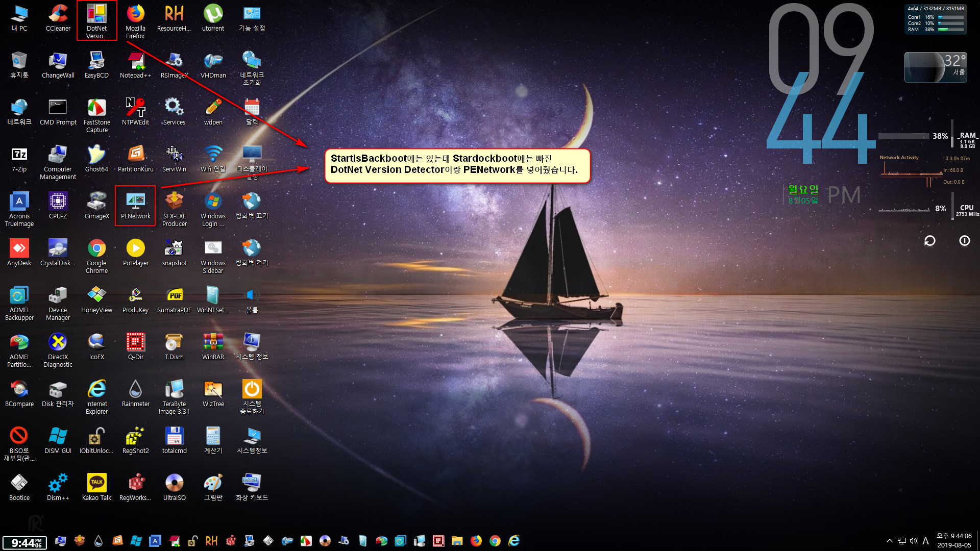Select Acronis TrueImage desktop icon
This screenshot has width=980, height=551.
pos(19,209)
